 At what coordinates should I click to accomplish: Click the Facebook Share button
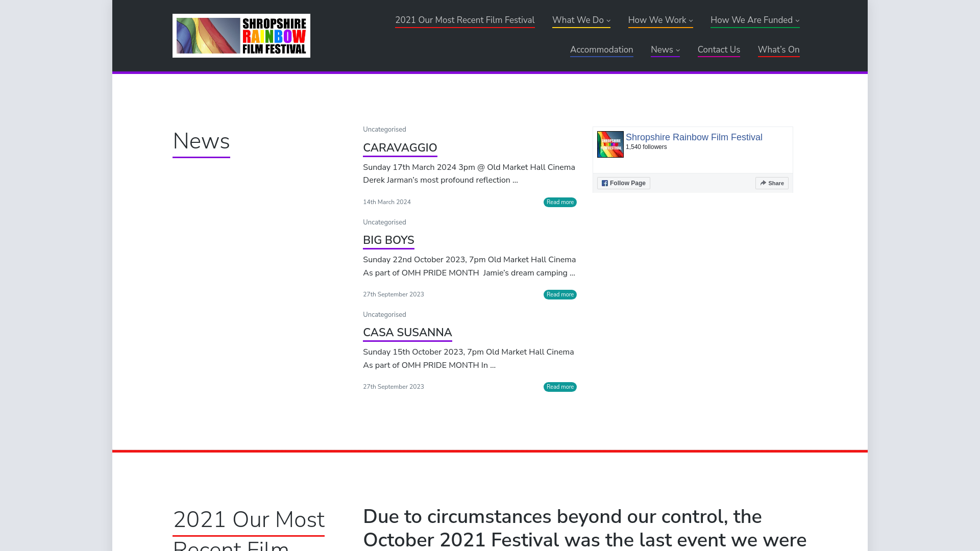(x=772, y=183)
